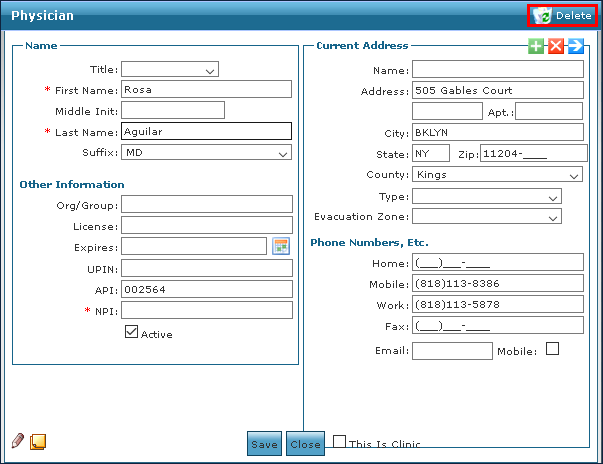Open the County dropdown showing Kings

pos(497,175)
